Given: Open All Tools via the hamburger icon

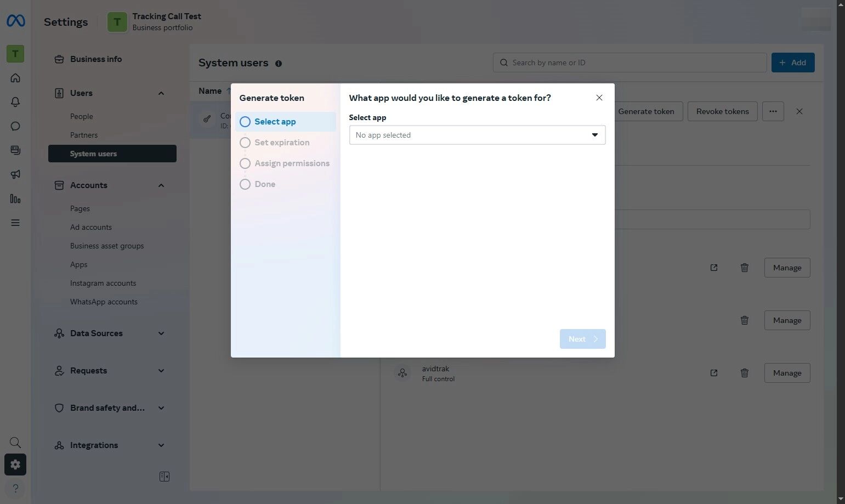Looking at the screenshot, I should 15,222.
